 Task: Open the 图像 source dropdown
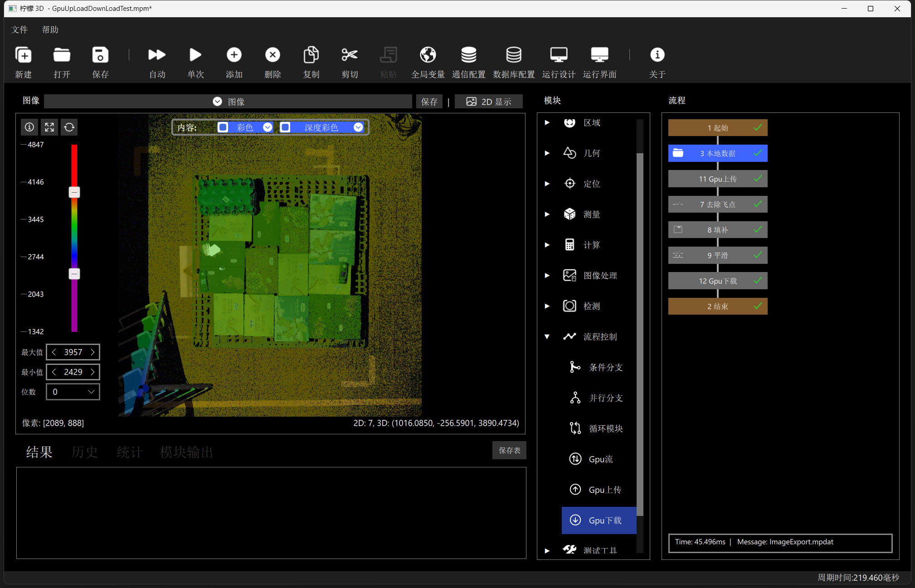tap(228, 102)
